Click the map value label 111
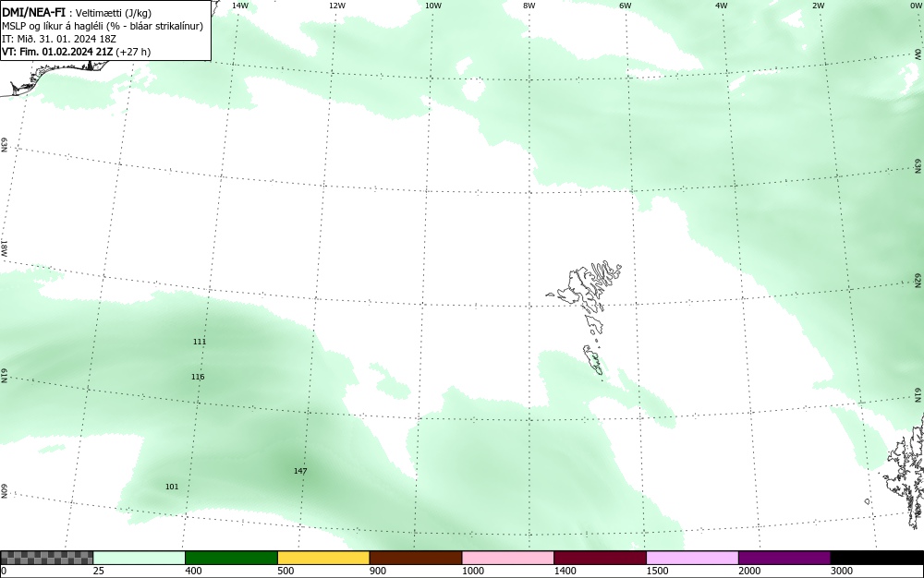 click(x=200, y=342)
